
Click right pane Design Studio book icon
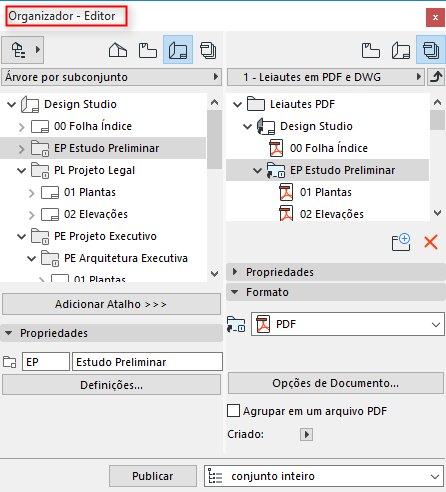(266, 126)
